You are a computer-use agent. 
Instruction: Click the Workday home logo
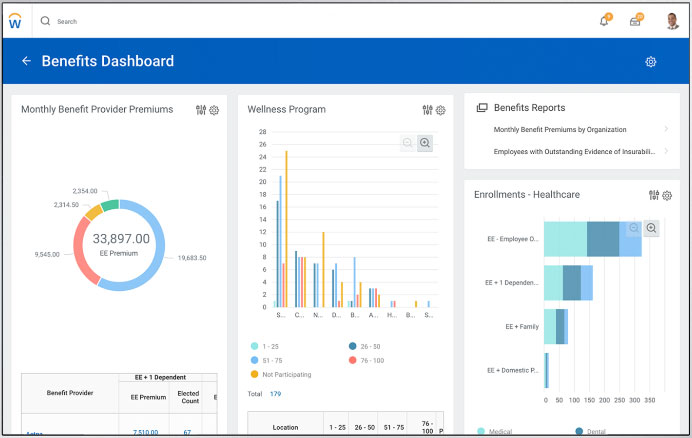tap(15, 21)
